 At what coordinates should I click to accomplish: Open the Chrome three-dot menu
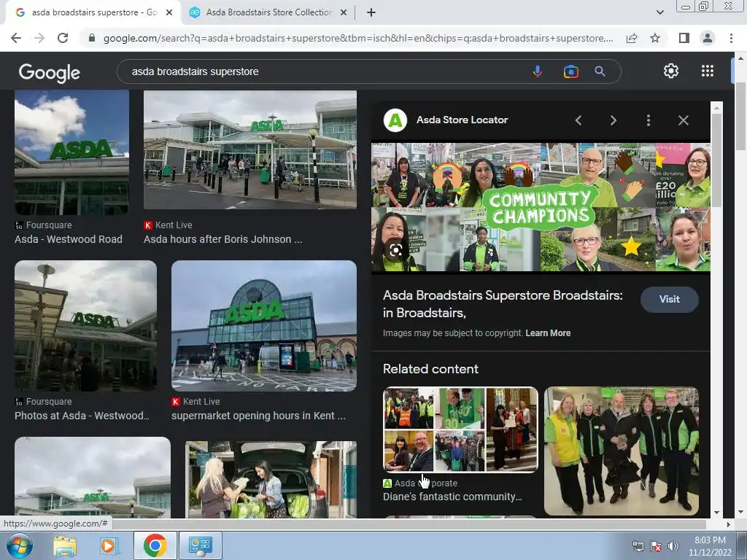(x=731, y=38)
